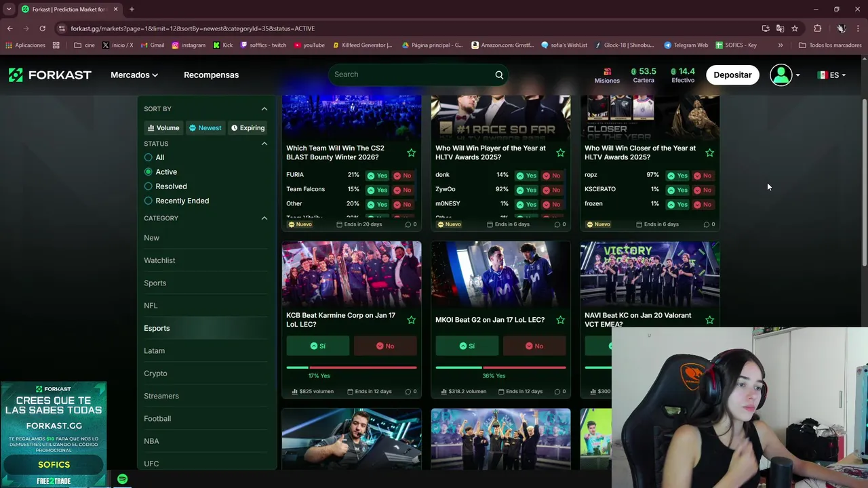868x488 pixels.
Task: Open the KCB Beat Karmine Corp thumbnail
Action: point(351,274)
